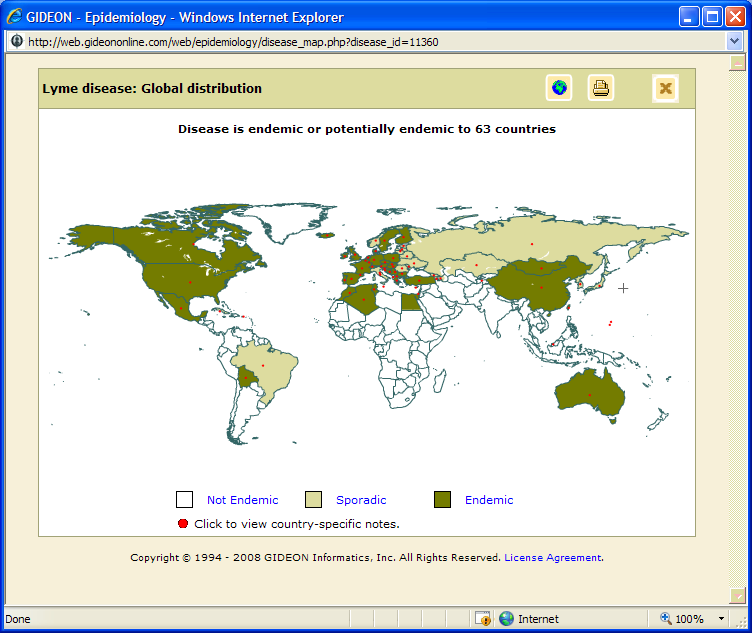752x633 pixels.
Task: Click the Not Endemic legend link
Action: 242,500
